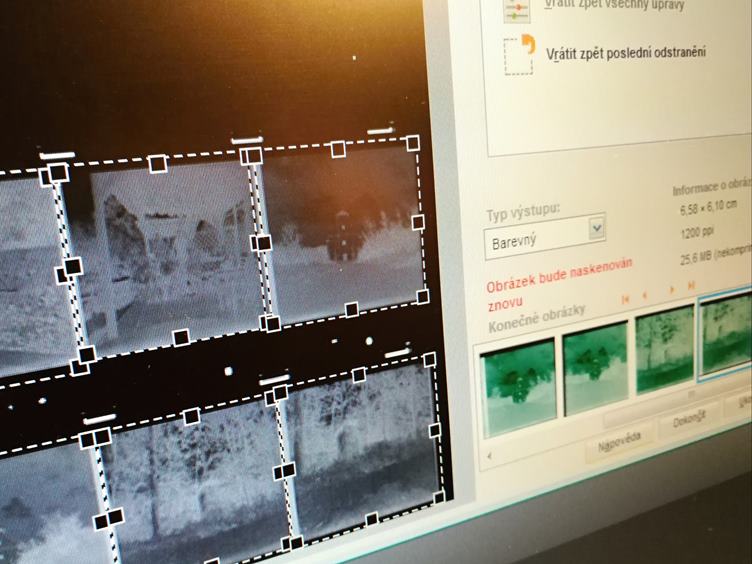Click the 'Dokončit' finish button
Image resolution: width=752 pixels, height=564 pixels.
pos(689,421)
